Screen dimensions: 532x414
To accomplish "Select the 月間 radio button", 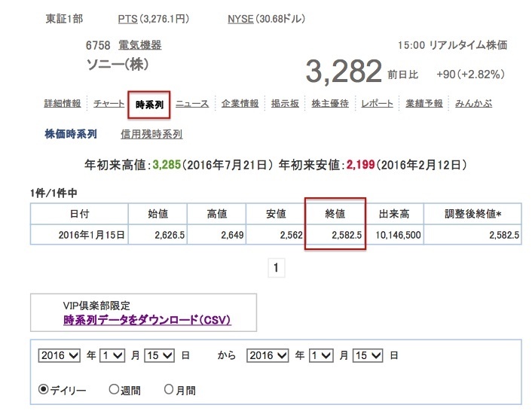I will pyautogui.click(x=169, y=389).
